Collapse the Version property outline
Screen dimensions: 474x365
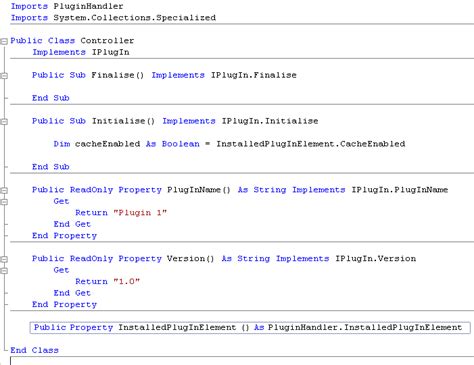pos(4,259)
